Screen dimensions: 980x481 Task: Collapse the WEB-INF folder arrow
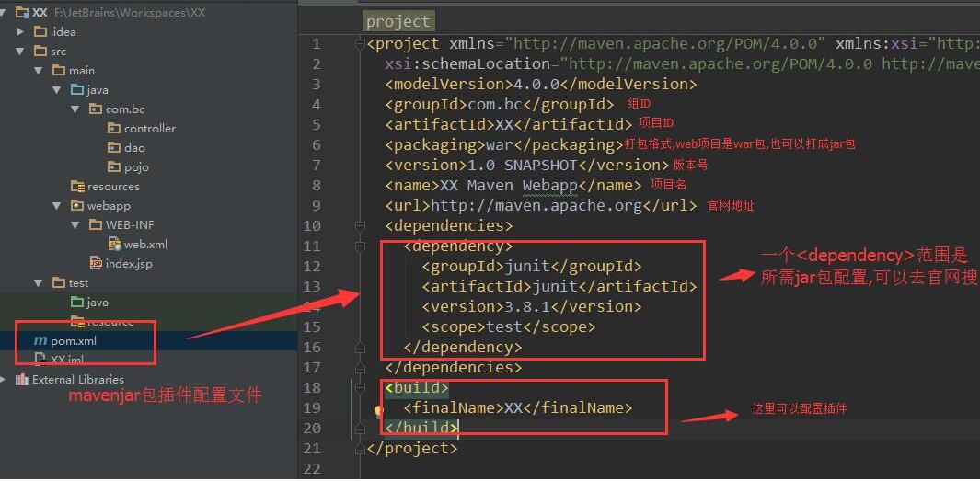(x=77, y=225)
